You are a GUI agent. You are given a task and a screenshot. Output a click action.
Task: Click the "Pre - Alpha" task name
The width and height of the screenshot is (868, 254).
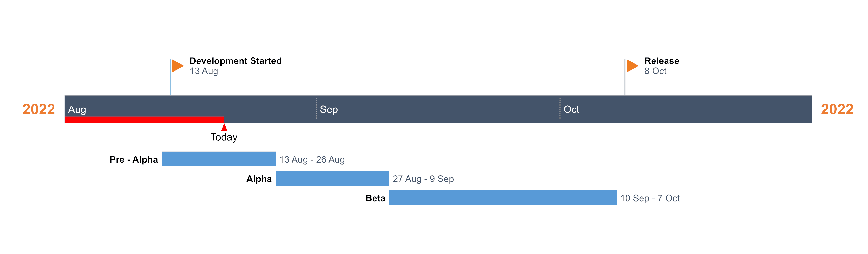(134, 159)
